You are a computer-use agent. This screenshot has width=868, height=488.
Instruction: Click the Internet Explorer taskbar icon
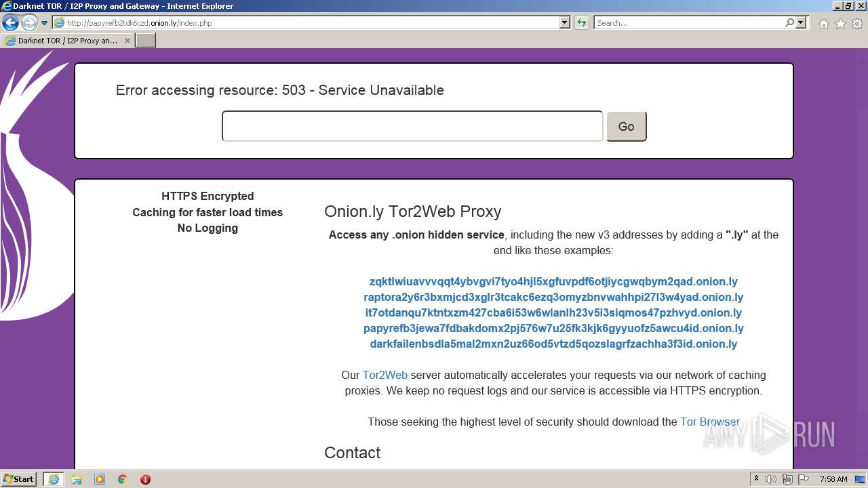coord(53,479)
